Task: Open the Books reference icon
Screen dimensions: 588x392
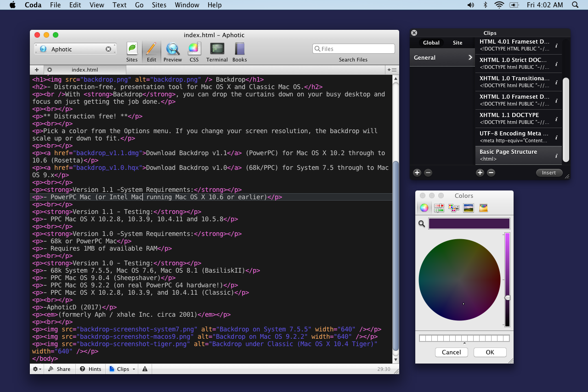Action: pyautogui.click(x=239, y=50)
